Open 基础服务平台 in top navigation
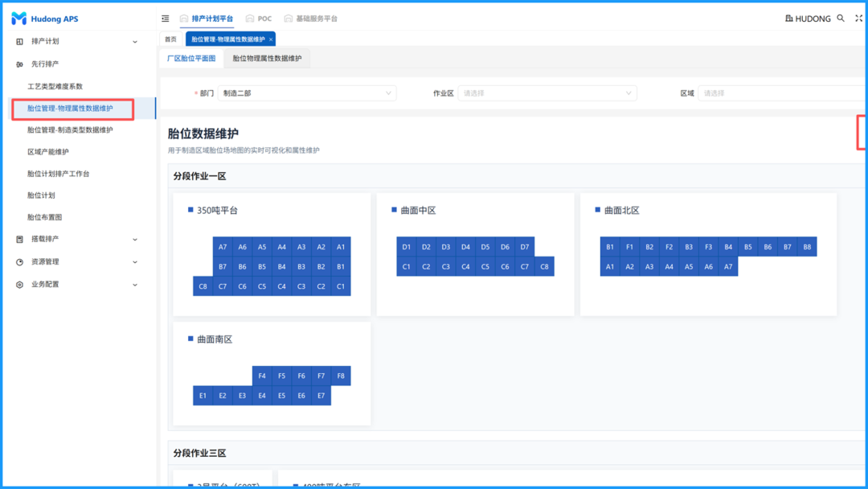This screenshot has height=489, width=868. 310,18
